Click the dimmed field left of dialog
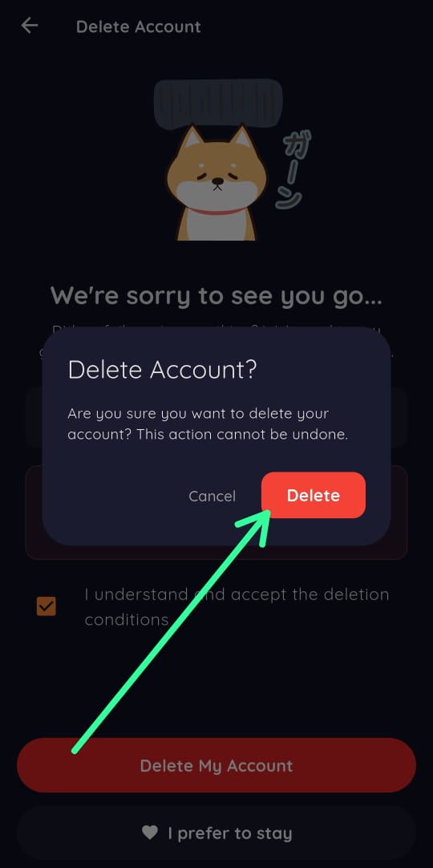This screenshot has height=868, width=433. (33, 418)
